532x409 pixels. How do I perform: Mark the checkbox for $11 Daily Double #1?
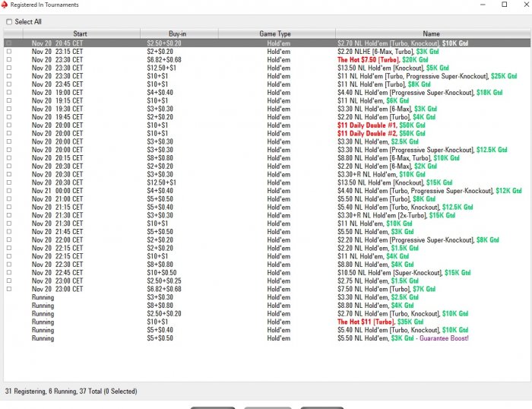(x=9, y=125)
